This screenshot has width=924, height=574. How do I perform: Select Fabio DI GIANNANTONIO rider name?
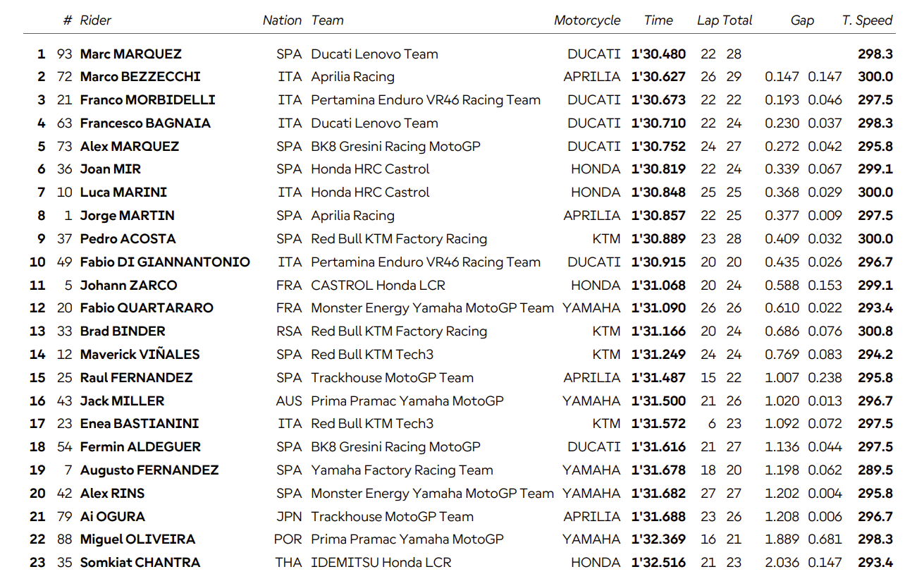(165, 262)
